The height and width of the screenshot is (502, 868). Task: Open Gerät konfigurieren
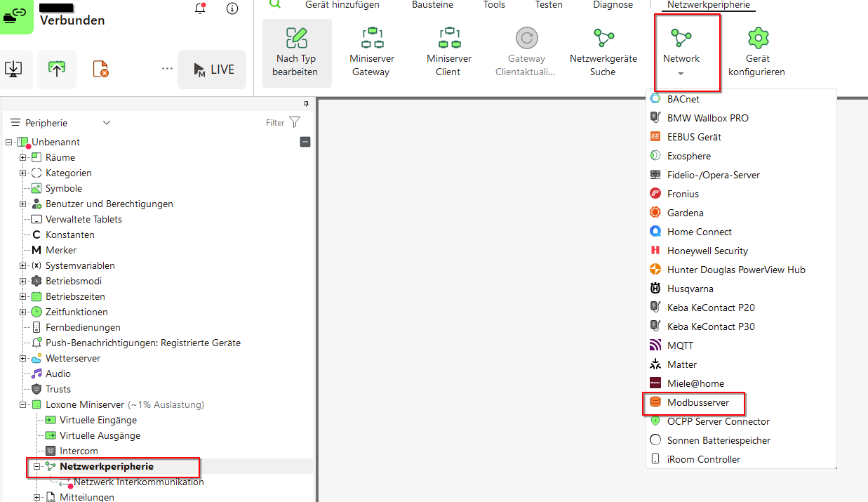757,53
